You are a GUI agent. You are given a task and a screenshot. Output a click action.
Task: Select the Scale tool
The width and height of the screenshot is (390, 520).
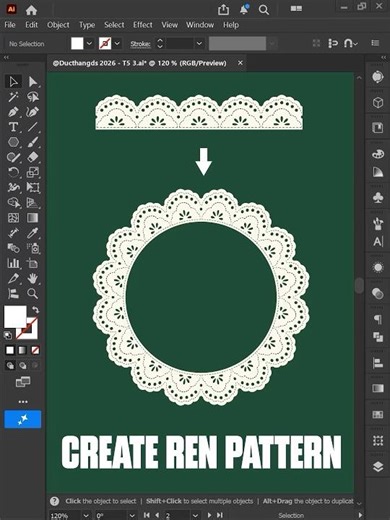(33, 172)
